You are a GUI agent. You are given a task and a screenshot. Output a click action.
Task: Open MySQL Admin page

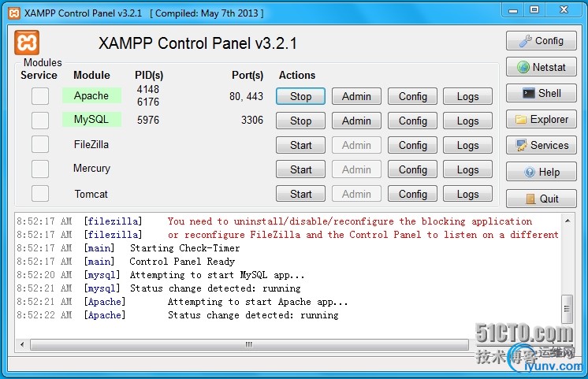pyautogui.click(x=356, y=121)
